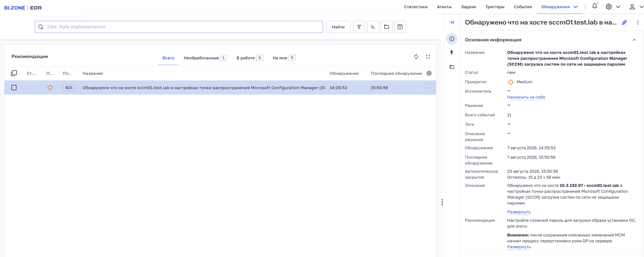Open the sccm01.test.lab recommendation row title
The width and height of the screenshot is (644, 257).
204,88
